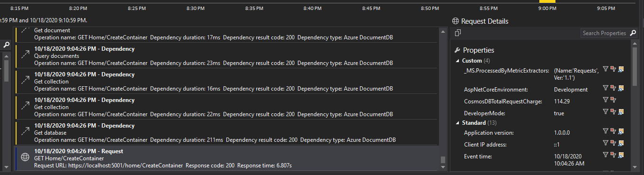644x175 pixels.
Task: Select the Get database dependency event
Action: [x=227, y=133]
